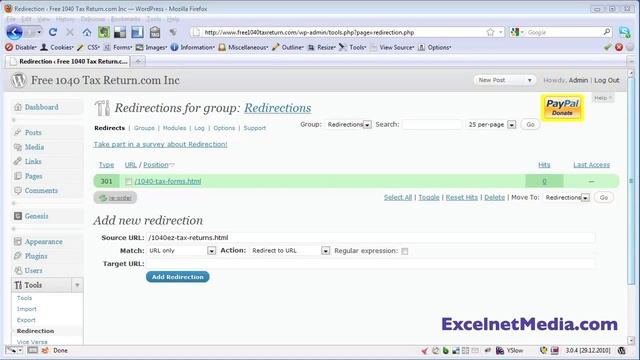Viewport: 640px width, 360px height.
Task: Open Posts in the admin sidebar
Action: pyautogui.click(x=33, y=133)
